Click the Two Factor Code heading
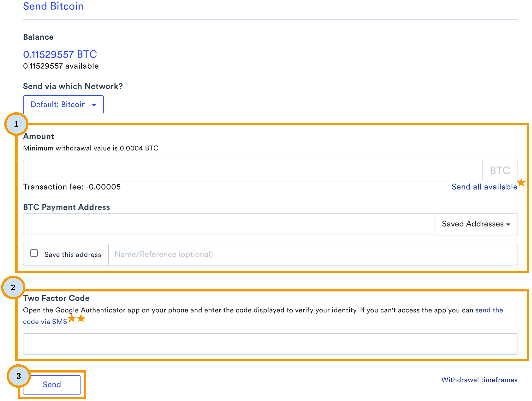The image size is (532, 401). tap(56, 298)
